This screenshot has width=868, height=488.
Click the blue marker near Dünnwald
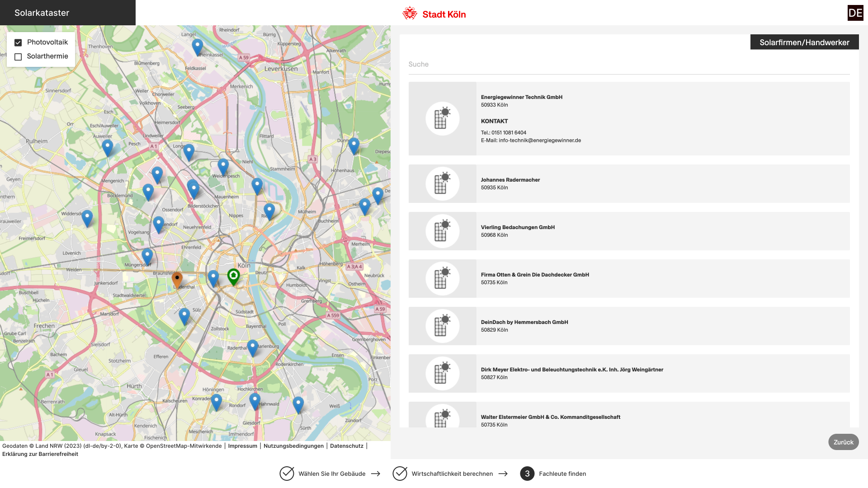pos(354,146)
